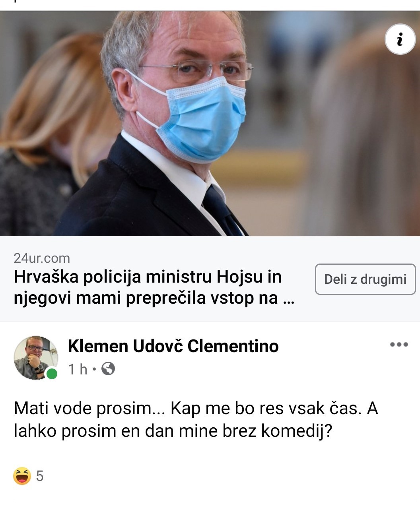Open Klemen Udovč Clementino's profile picture
The width and height of the screenshot is (420, 506).
35,357
